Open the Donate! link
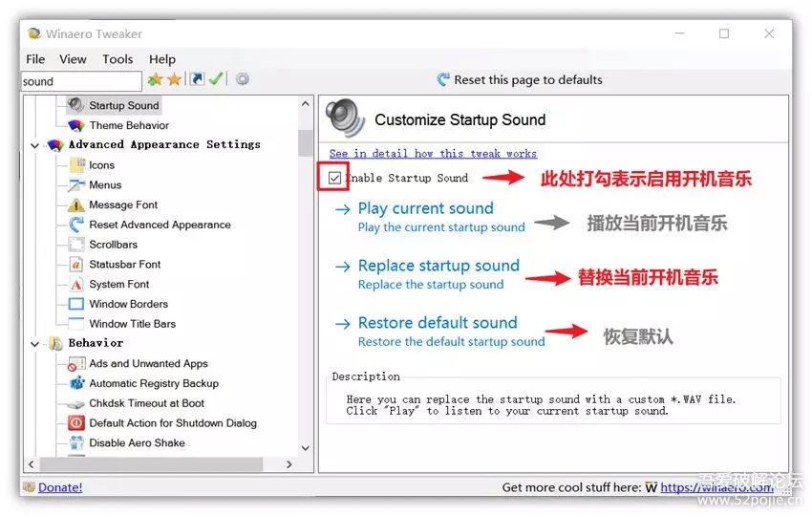The width and height of the screenshot is (812, 516). pos(60,487)
